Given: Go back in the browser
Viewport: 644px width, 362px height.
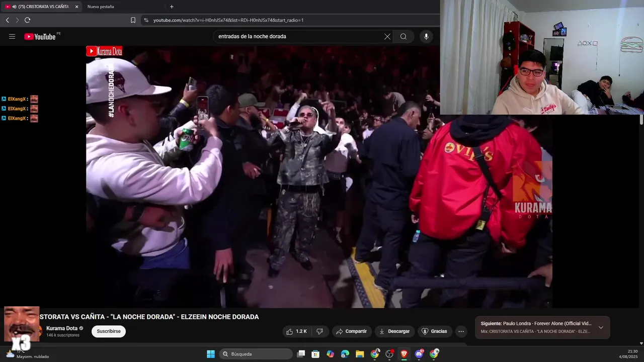Looking at the screenshot, I should pos(7,20).
